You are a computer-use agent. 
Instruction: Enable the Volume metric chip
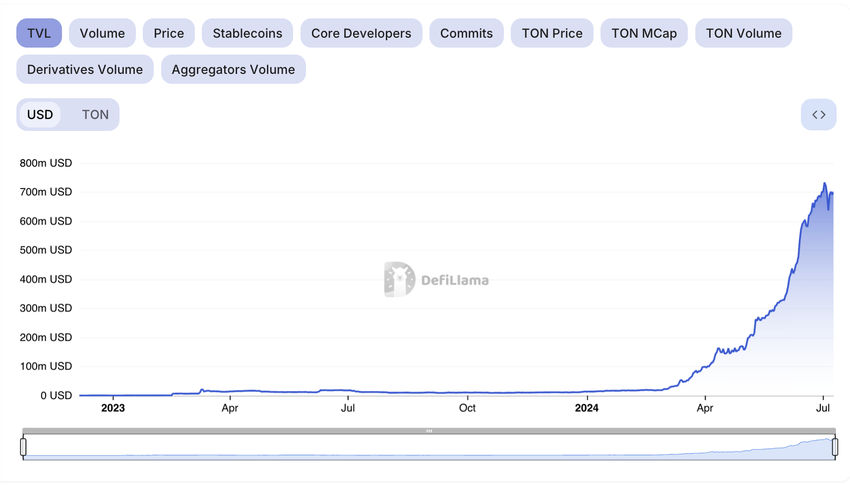coord(102,33)
